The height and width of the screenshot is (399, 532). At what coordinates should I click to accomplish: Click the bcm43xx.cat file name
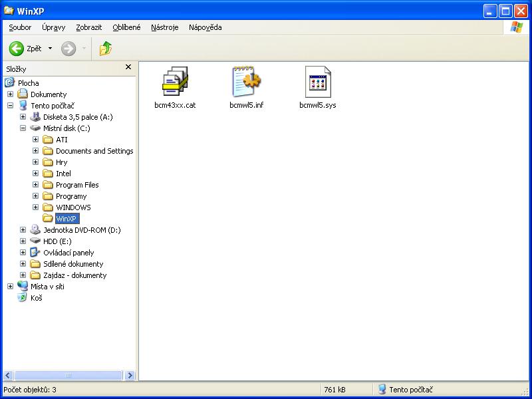175,105
